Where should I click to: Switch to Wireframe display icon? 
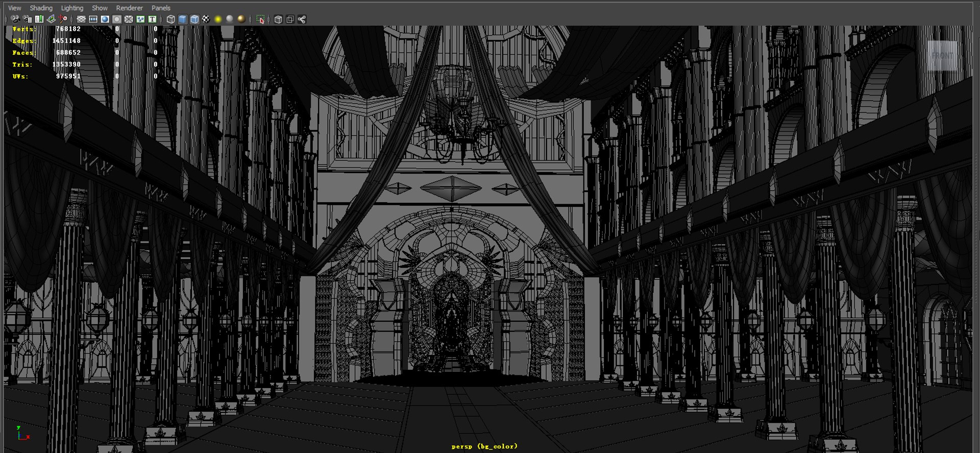(x=170, y=19)
